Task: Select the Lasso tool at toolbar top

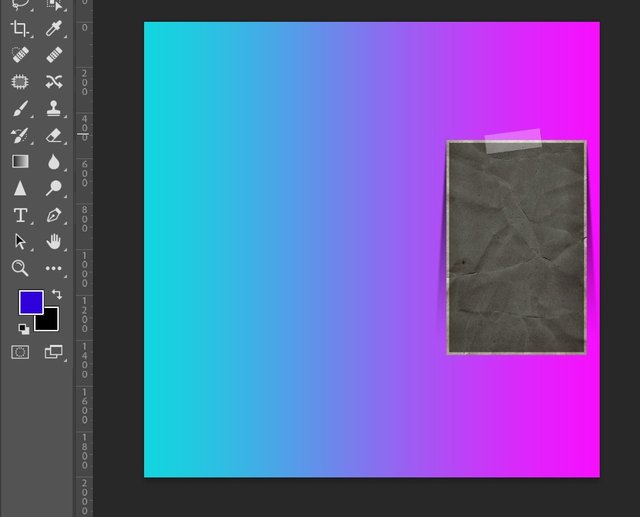Action: pos(20,5)
